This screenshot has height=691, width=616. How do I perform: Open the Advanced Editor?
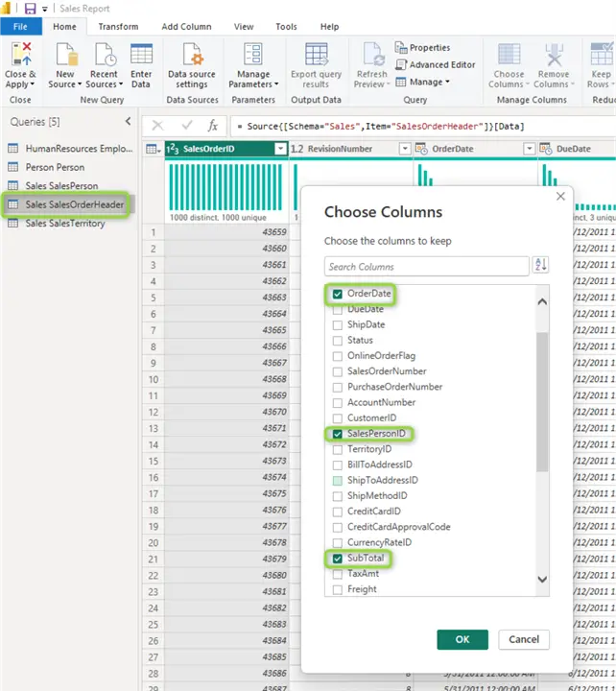pyautogui.click(x=436, y=64)
